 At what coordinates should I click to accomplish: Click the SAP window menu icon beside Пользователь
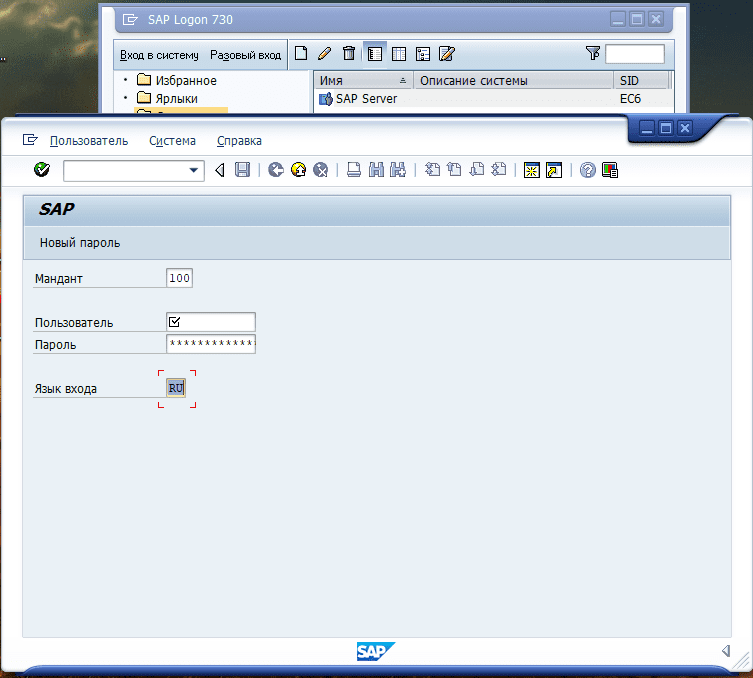[30, 140]
